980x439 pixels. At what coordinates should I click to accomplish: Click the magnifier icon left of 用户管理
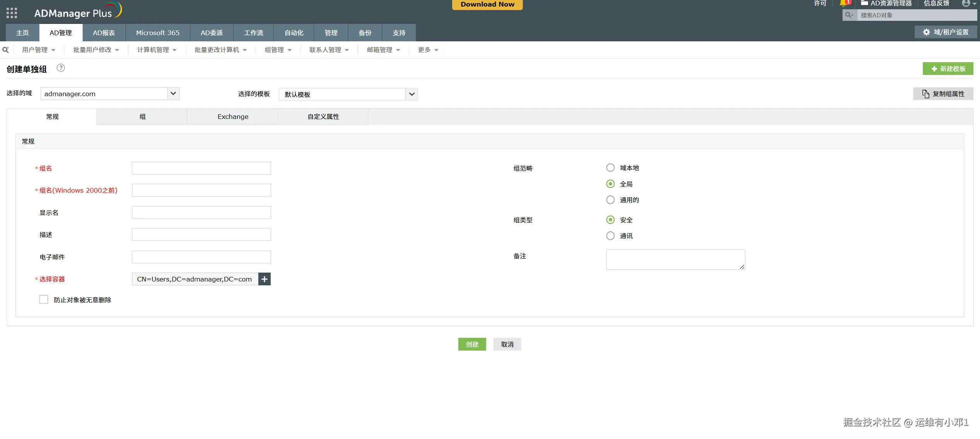click(5, 50)
